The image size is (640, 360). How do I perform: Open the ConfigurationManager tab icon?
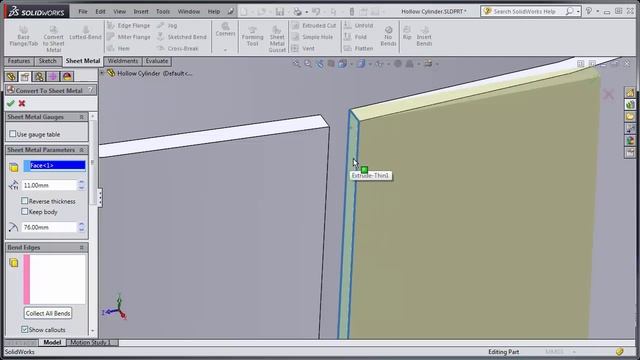tap(39, 76)
